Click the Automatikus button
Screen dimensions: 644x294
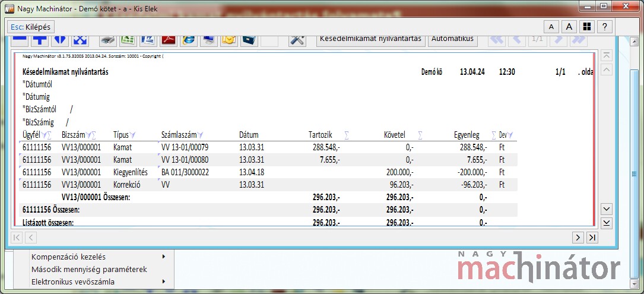[453, 40]
